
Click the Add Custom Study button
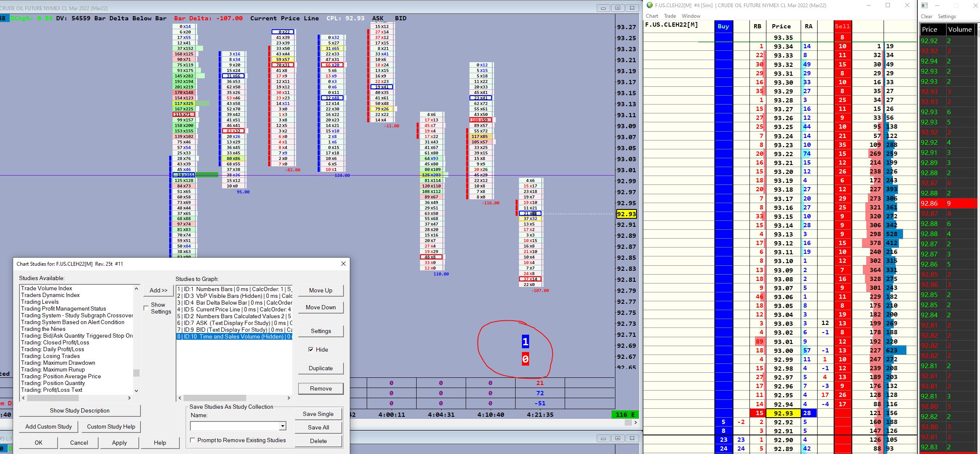tap(49, 426)
